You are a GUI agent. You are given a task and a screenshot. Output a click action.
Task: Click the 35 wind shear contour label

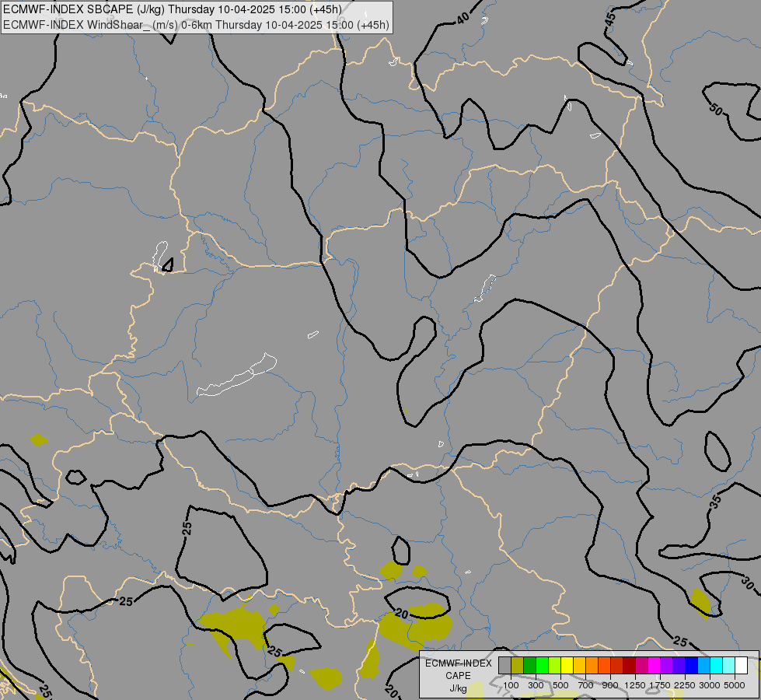click(715, 502)
